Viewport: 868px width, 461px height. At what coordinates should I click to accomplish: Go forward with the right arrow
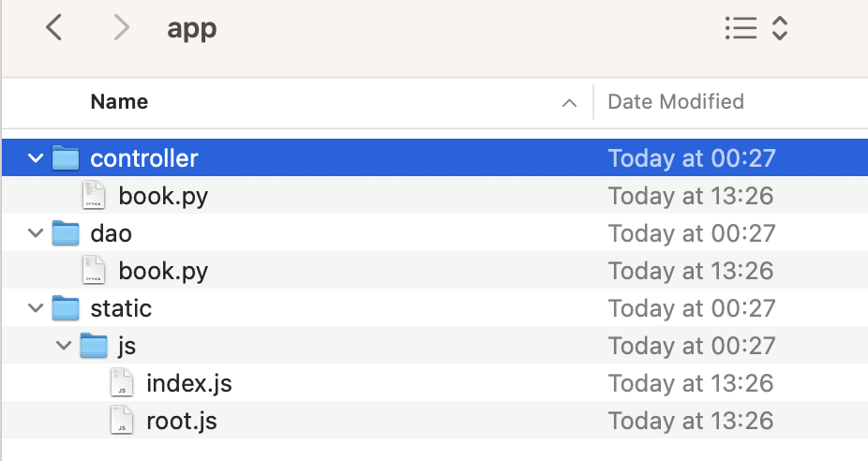[121, 28]
